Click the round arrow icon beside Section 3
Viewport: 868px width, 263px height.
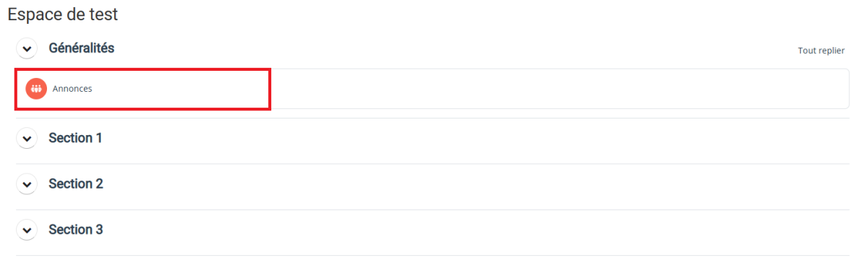[x=27, y=230]
